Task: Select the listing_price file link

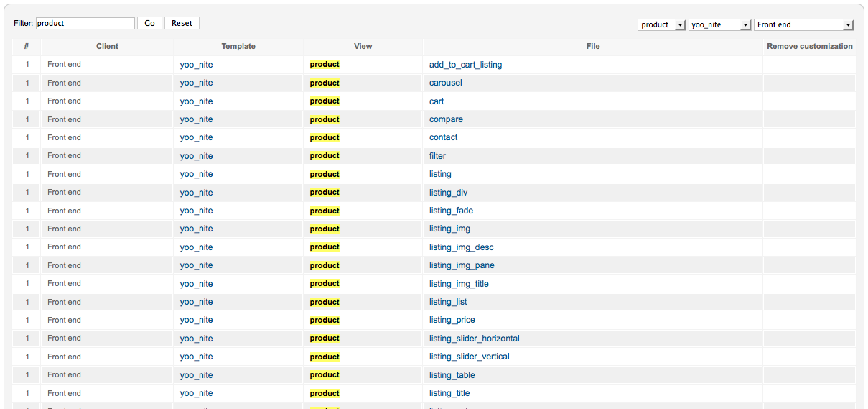Action: (452, 320)
